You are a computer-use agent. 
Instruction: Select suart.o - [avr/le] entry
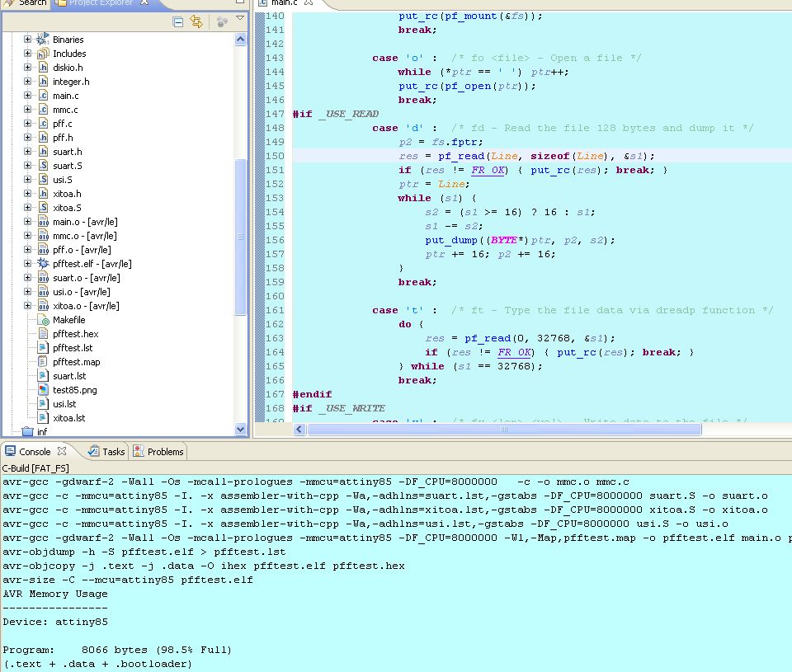[87, 278]
